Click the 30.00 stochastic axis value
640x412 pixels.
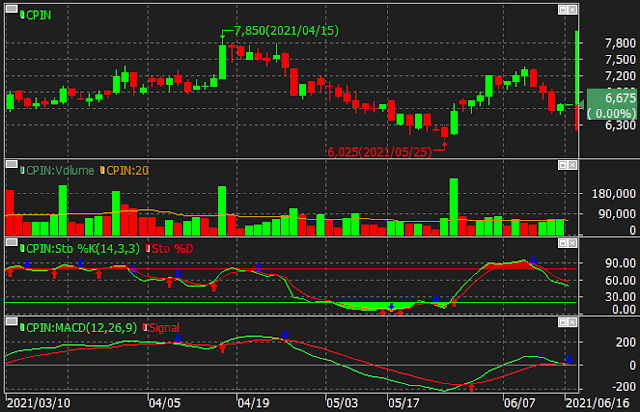(620, 297)
